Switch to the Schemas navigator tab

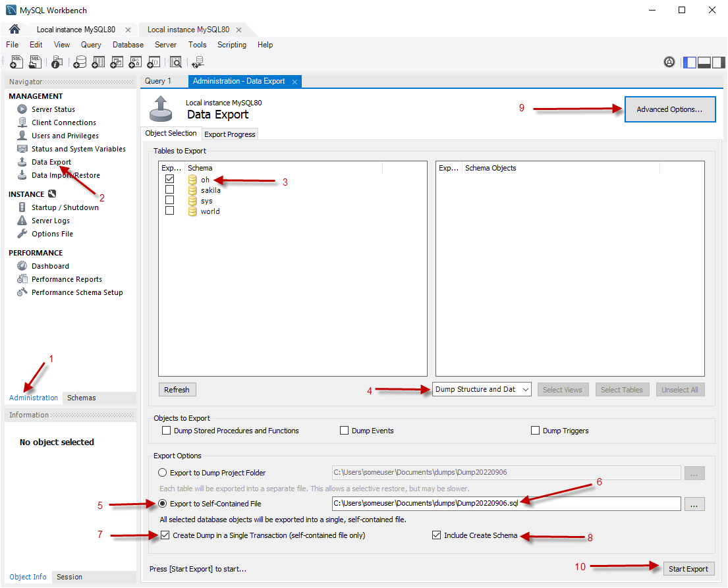click(x=81, y=398)
